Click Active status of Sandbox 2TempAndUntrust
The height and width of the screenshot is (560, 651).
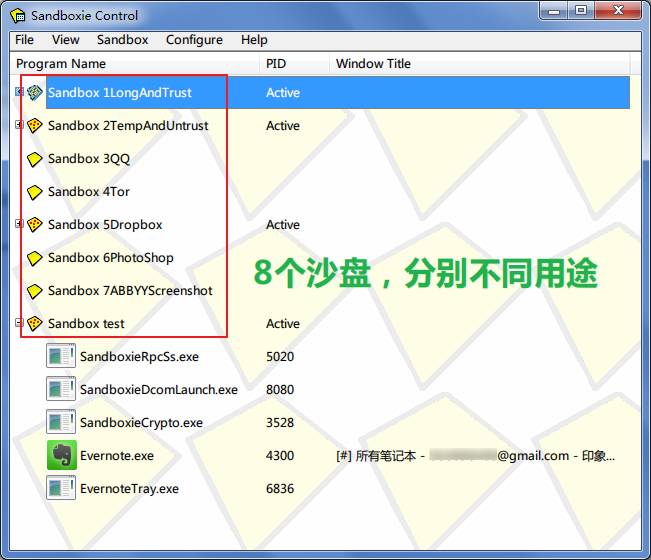coord(283,125)
